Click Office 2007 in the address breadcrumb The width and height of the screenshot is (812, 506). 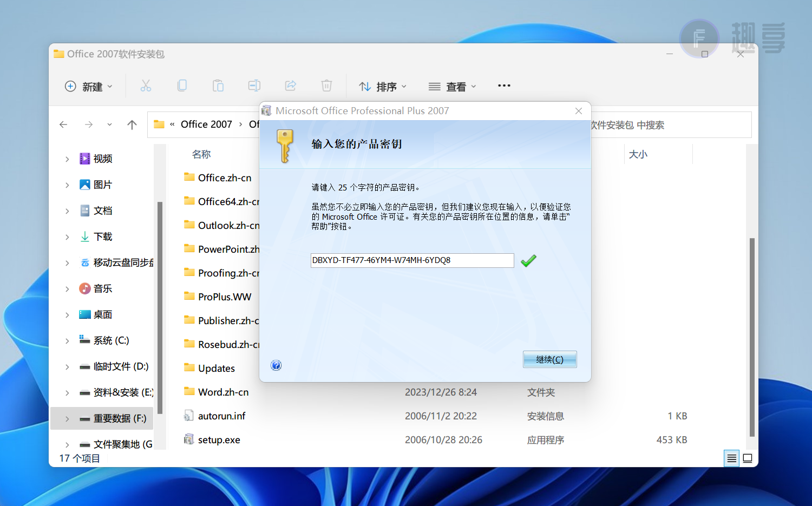206,124
